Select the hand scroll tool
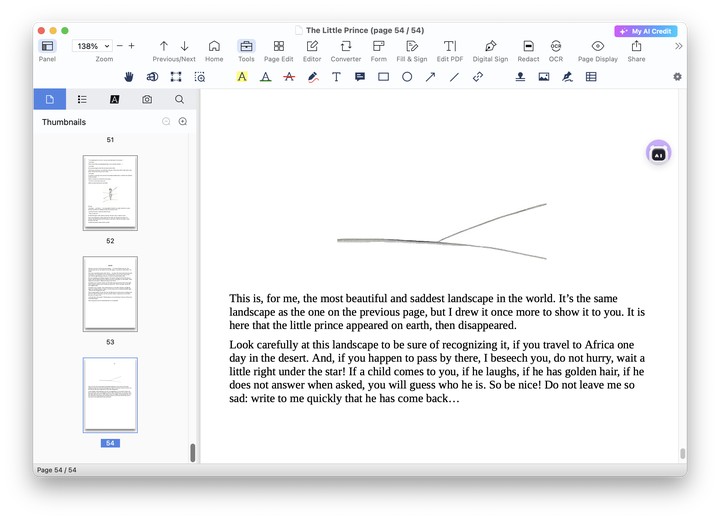Image resolution: width=720 pixels, height=520 pixels. [129, 77]
